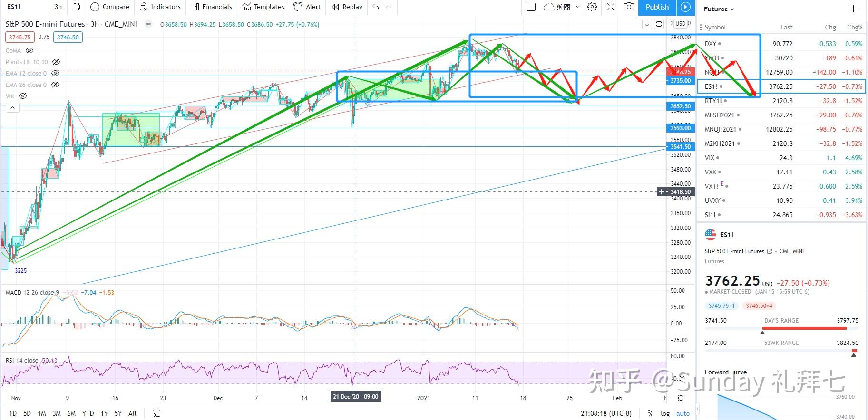Viewport: 868px width, 420px height.
Task: Select the SI1! row in the watchlist
Action: [782, 215]
